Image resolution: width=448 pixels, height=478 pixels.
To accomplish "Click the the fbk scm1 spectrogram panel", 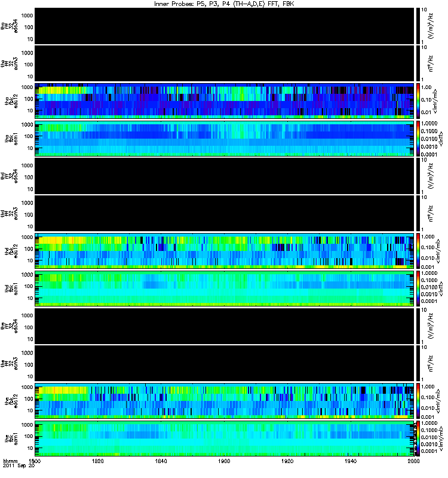I will pos(225,439).
